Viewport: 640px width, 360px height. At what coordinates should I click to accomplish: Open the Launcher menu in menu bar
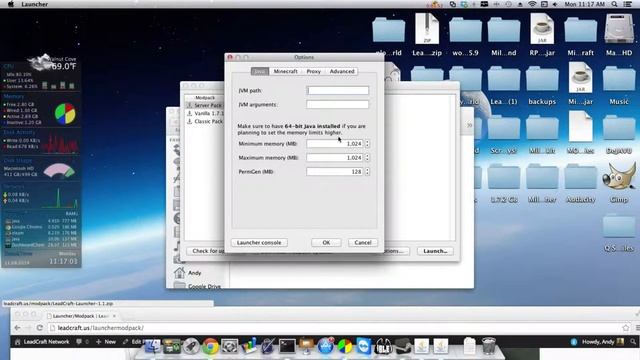point(34,4)
